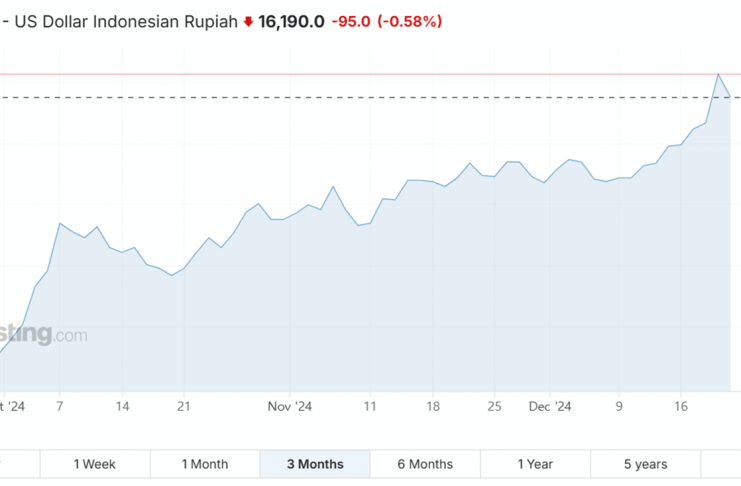Click the Nov '24 axis date label

[x=290, y=407]
